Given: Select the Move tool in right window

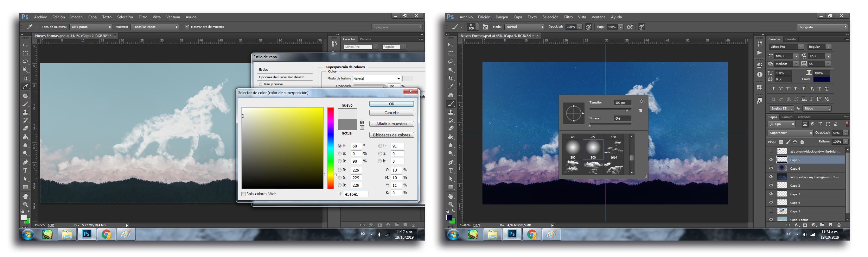Looking at the screenshot, I should pyautogui.click(x=451, y=45).
